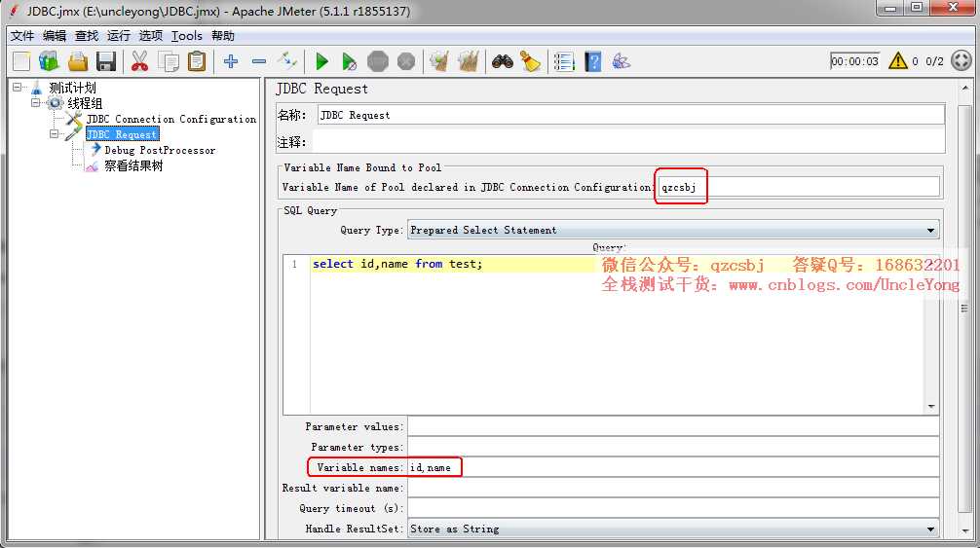Viewport: 980px width, 548px height.
Task: Open the Function Helper list icon
Action: point(564,61)
